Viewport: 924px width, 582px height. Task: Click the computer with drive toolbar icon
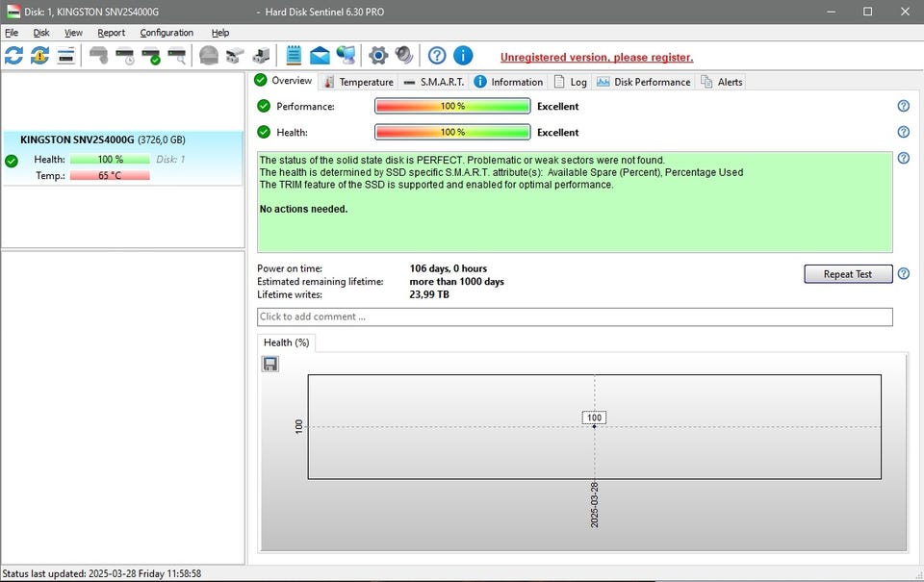[261, 56]
